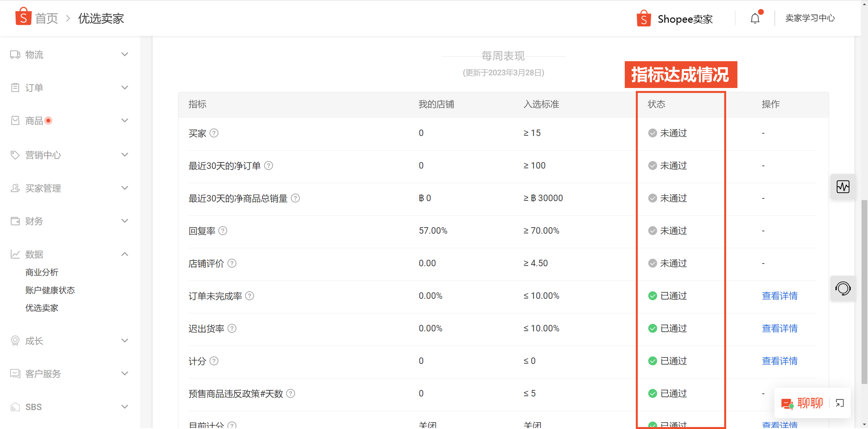Click the notification bell icon
The width and height of the screenshot is (868, 429).
(755, 19)
